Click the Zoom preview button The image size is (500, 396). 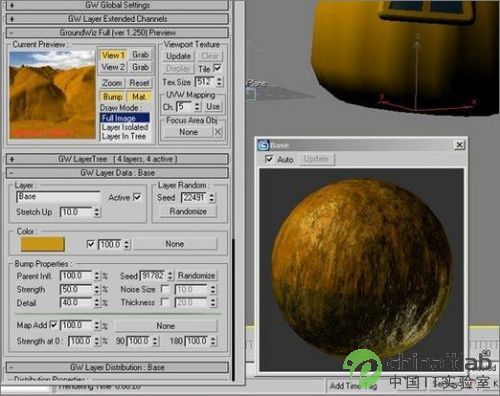point(112,83)
